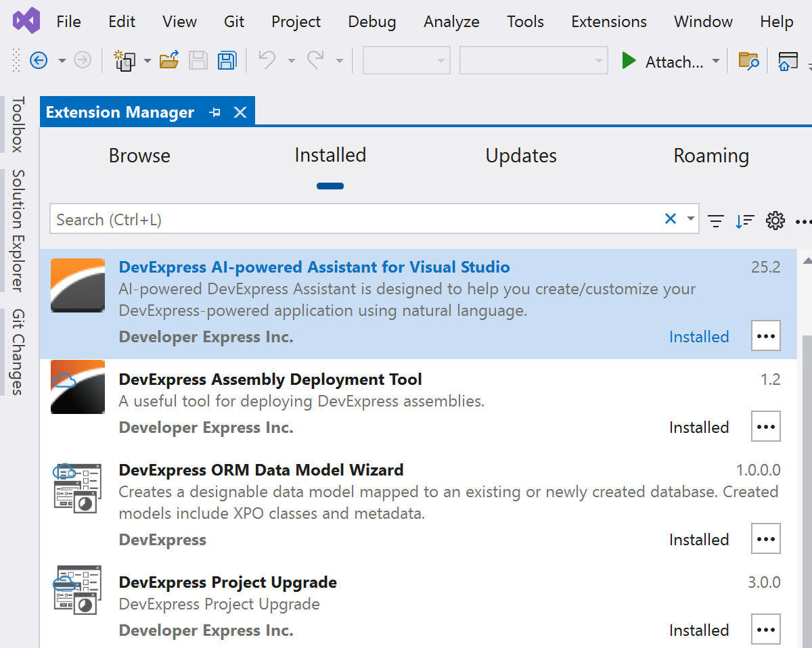Switch to the Updates tab

pyautogui.click(x=521, y=156)
